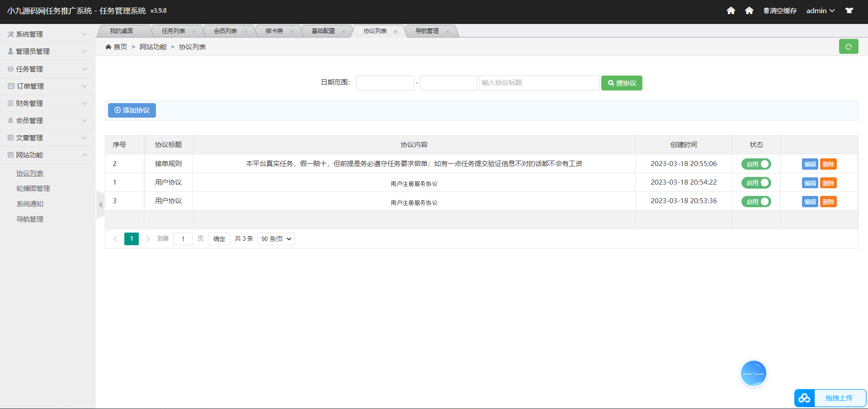Switch to 绑卡类 tab
Image resolution: width=868 pixels, height=409 pixels.
click(274, 31)
